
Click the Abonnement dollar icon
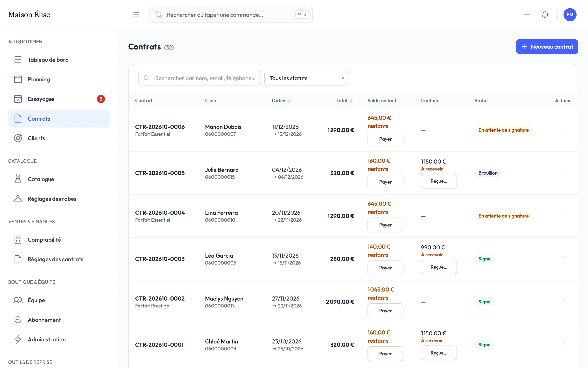(x=18, y=320)
